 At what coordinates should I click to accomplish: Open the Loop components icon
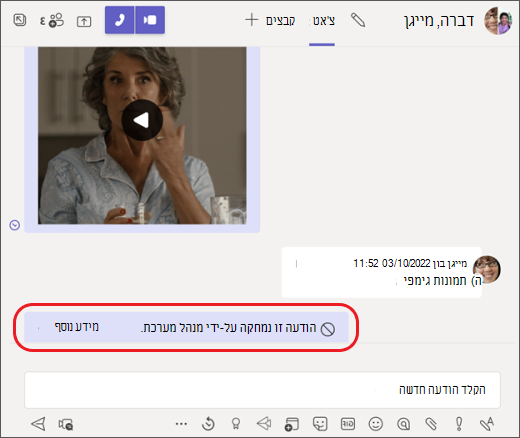point(292,424)
